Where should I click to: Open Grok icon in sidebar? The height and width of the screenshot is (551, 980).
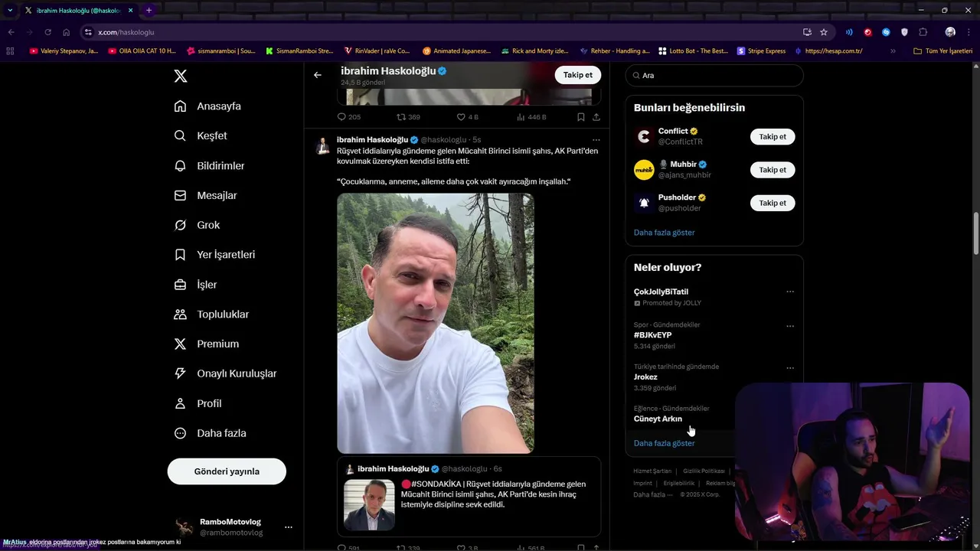[x=180, y=225]
